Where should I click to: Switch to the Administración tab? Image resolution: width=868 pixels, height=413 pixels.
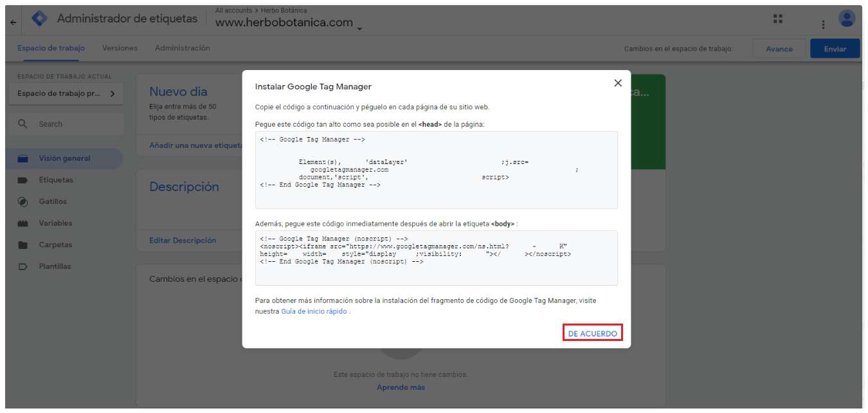click(x=183, y=48)
